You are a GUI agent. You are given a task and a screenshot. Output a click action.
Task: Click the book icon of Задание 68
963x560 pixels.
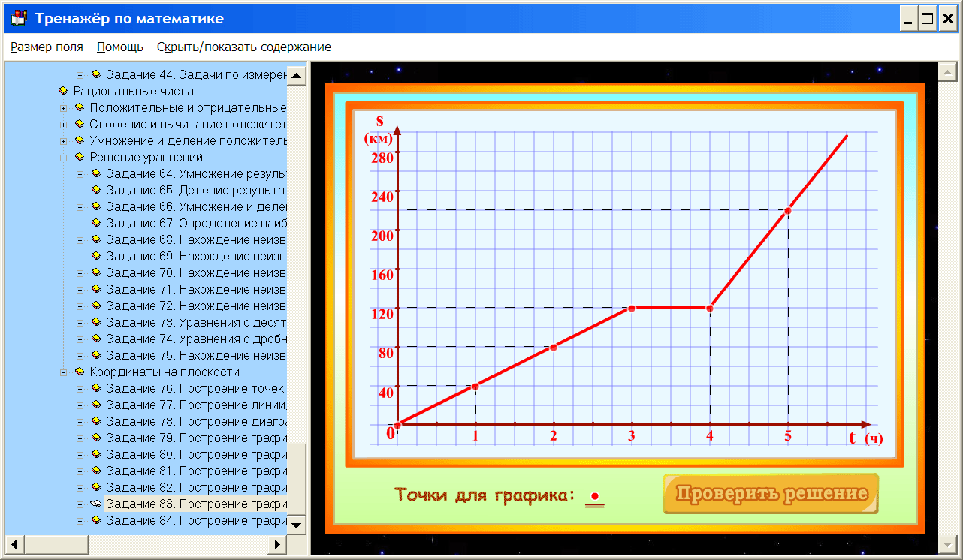point(95,239)
